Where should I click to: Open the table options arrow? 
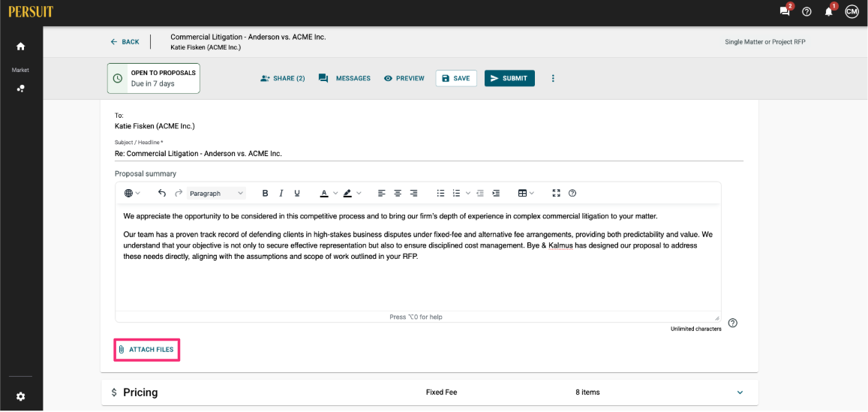click(532, 194)
